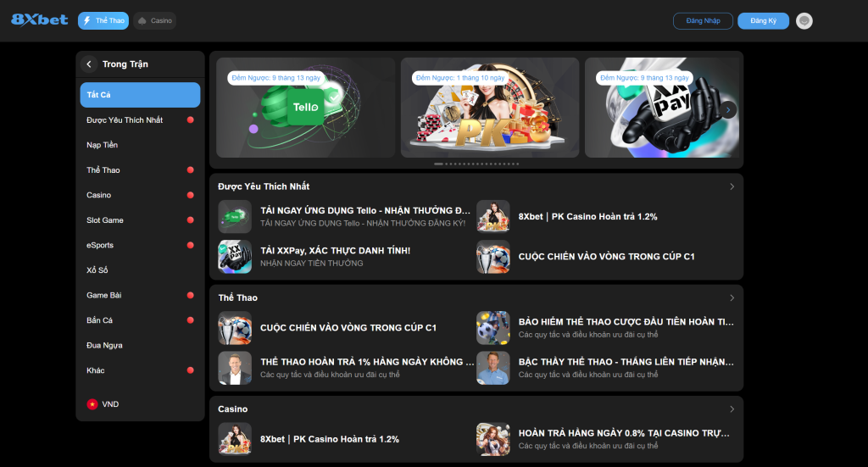Click the XXPay promotion icon
This screenshot has width=868, height=467.
[x=235, y=257]
